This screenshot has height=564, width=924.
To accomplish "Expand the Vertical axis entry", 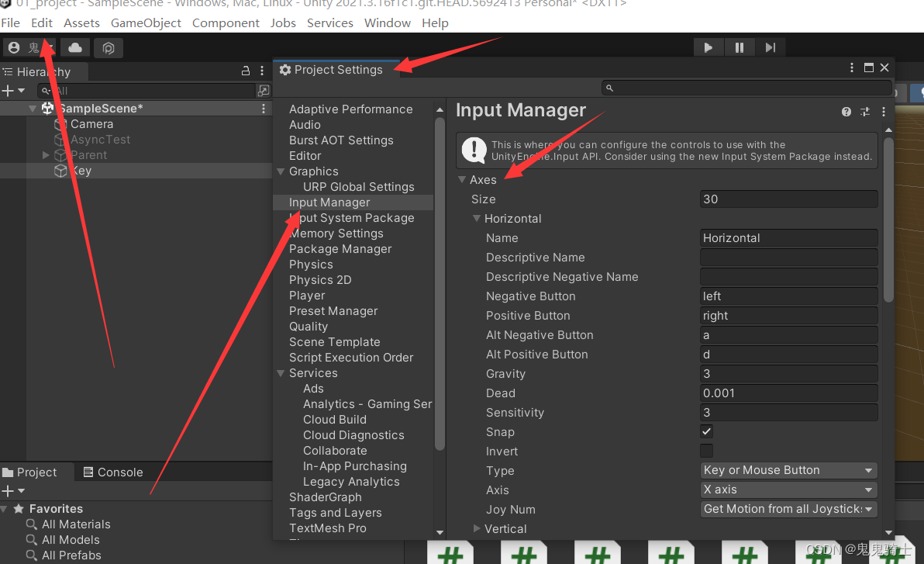I will [476, 528].
